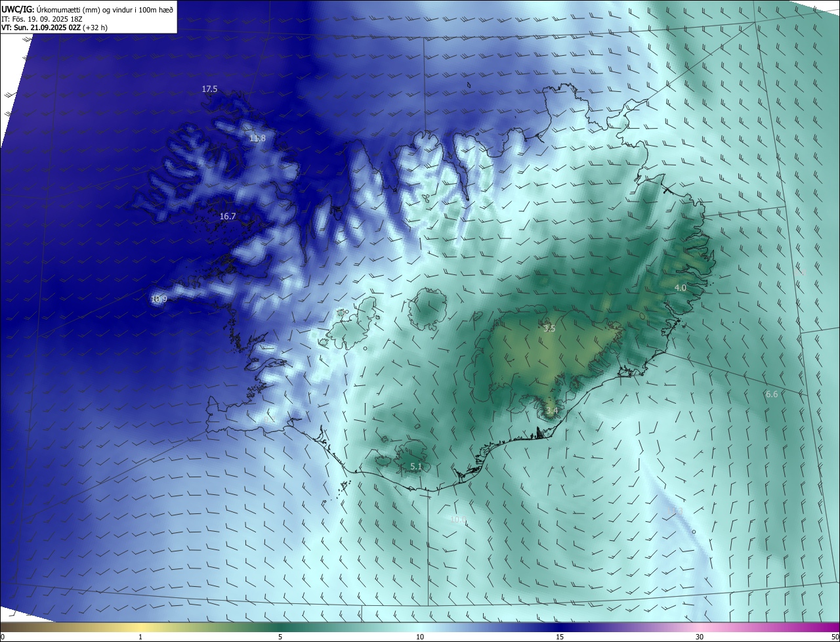This screenshot has height=642, width=840.
Task: Pick pale cyan color at scale tick 10
Action: pyautogui.click(x=420, y=628)
